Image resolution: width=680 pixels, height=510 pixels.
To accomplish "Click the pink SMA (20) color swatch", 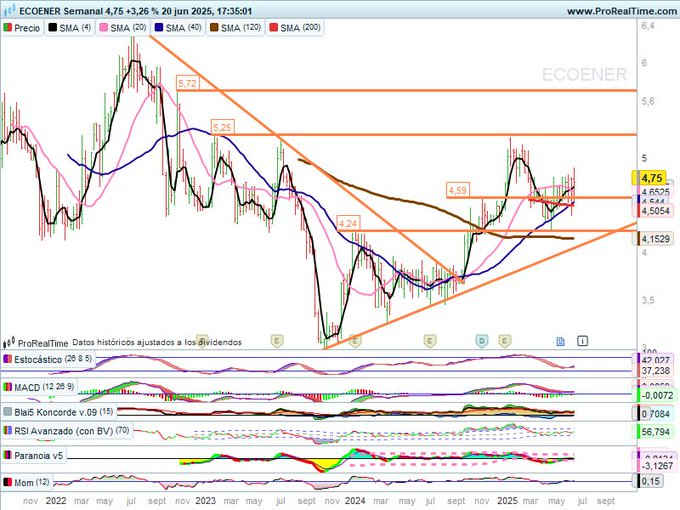I will point(104,28).
